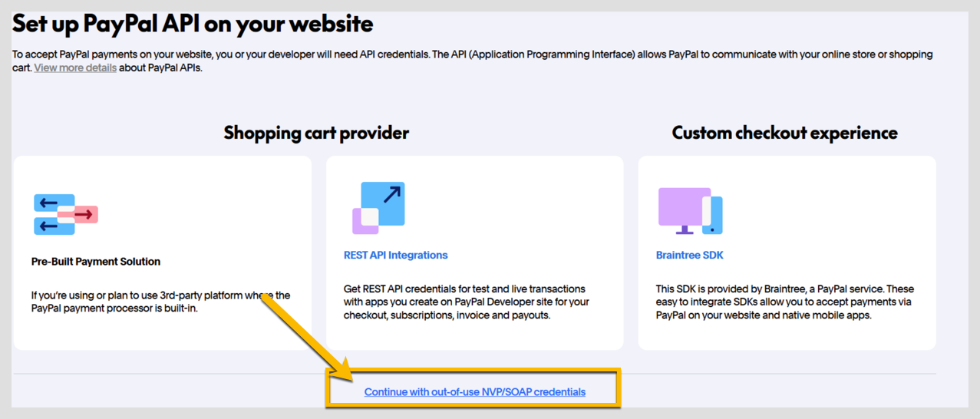This screenshot has width=980, height=419.
Task: Click the Pre-Built Payment Solution arrows icon
Action: click(x=66, y=214)
